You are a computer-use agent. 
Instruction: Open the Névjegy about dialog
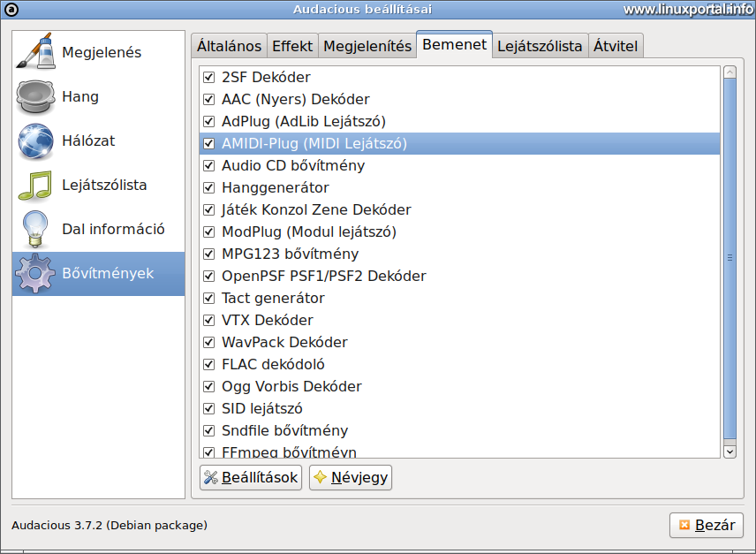pos(351,477)
